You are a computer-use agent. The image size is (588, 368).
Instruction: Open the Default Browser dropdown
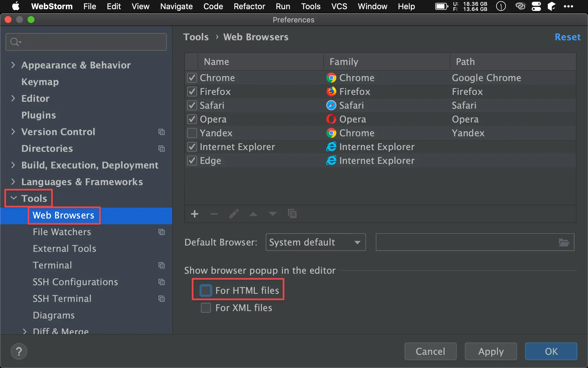pyautogui.click(x=316, y=242)
